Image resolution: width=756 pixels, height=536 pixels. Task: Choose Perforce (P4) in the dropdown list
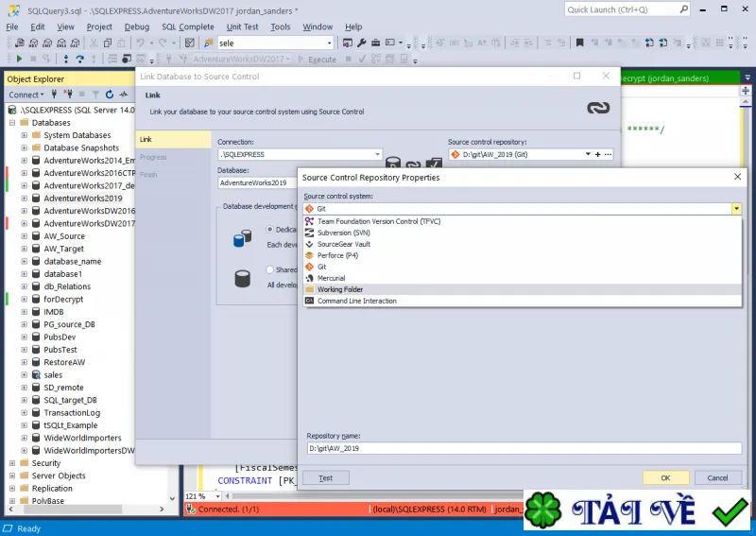(x=523, y=255)
